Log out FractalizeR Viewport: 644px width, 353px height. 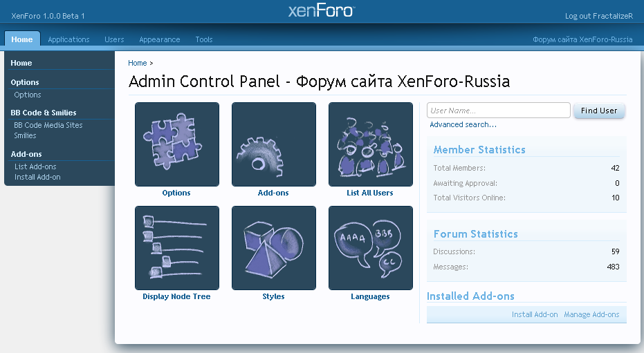(599, 16)
